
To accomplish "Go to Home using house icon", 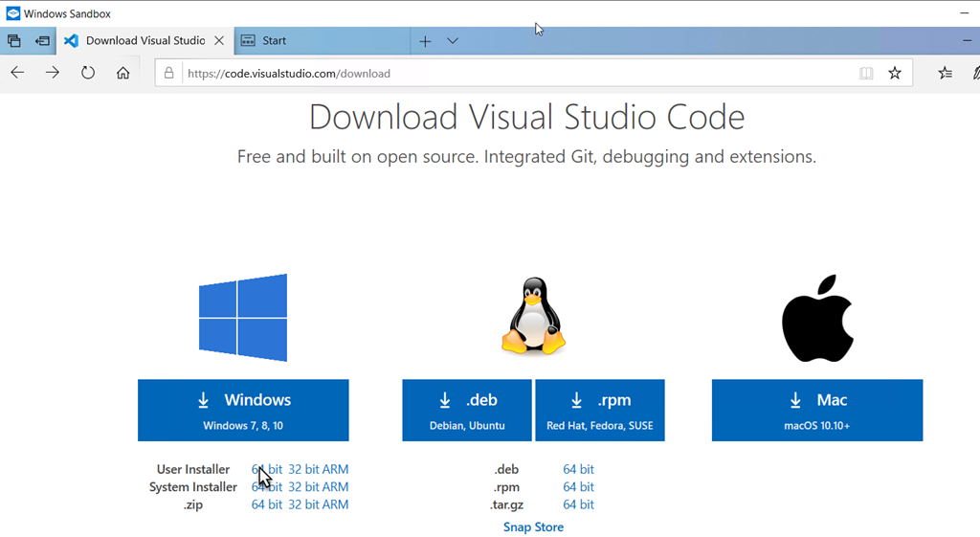I will 122,73.
